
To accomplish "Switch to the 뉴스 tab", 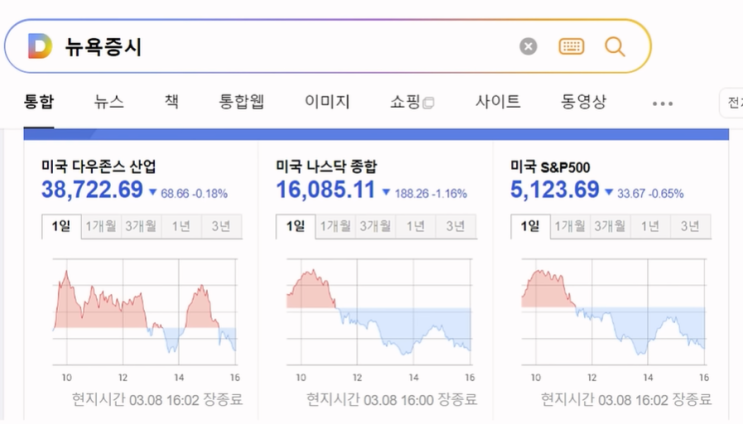I will pyautogui.click(x=109, y=101).
